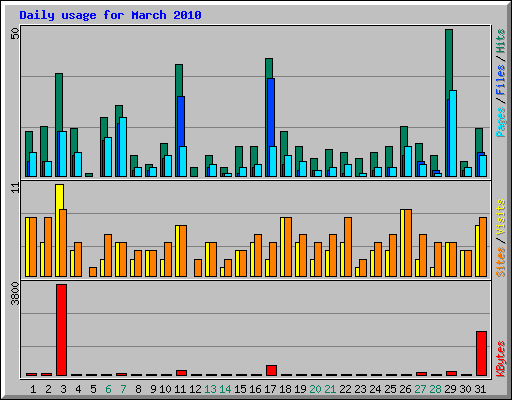Click the lone green Hits bar on day 12
Viewport: 512px width, 400px height.
pos(194,172)
